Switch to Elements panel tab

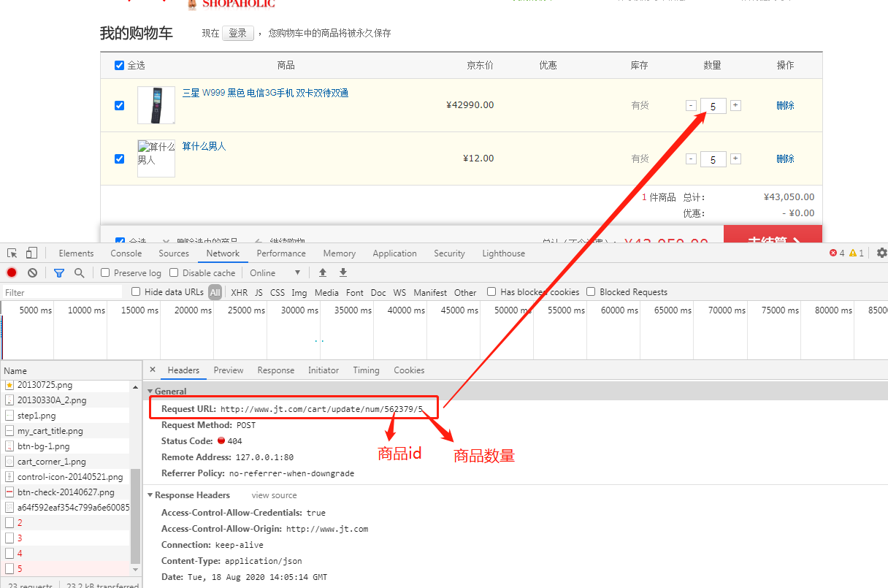(76, 253)
